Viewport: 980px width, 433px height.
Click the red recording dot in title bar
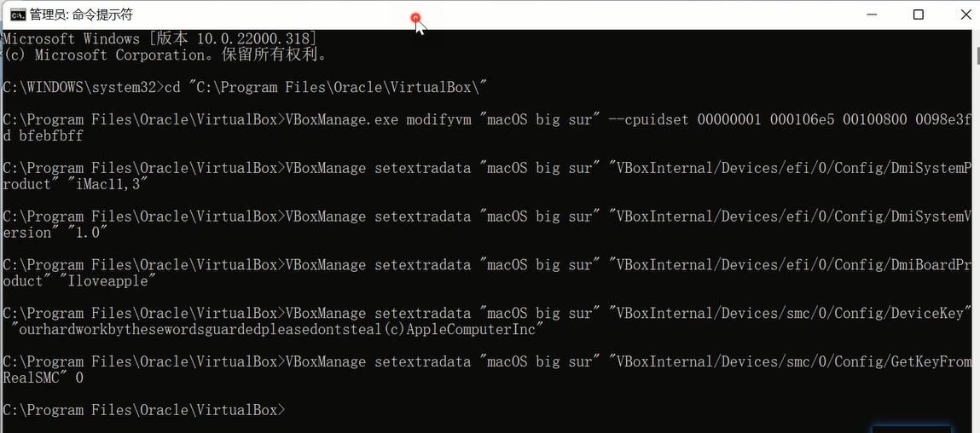tap(415, 18)
